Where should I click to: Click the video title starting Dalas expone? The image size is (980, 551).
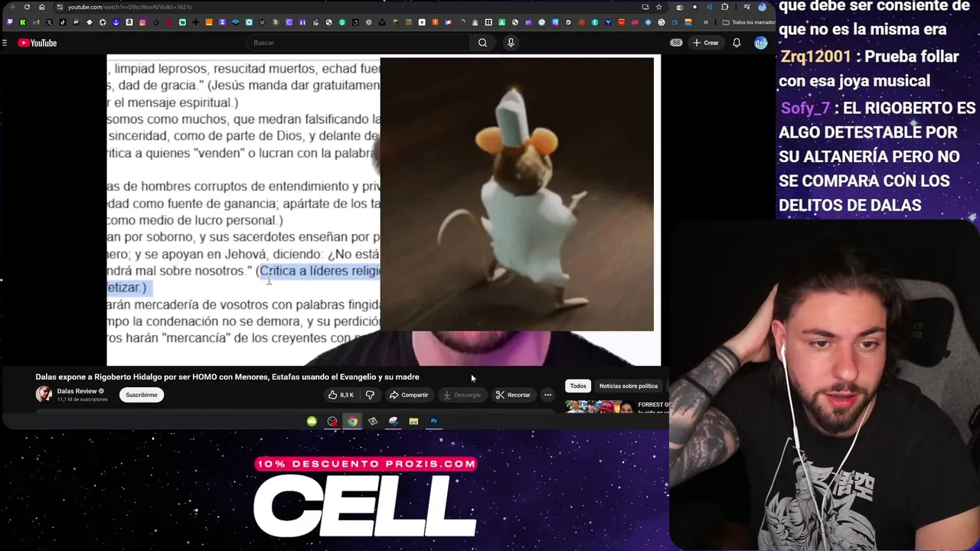(227, 377)
